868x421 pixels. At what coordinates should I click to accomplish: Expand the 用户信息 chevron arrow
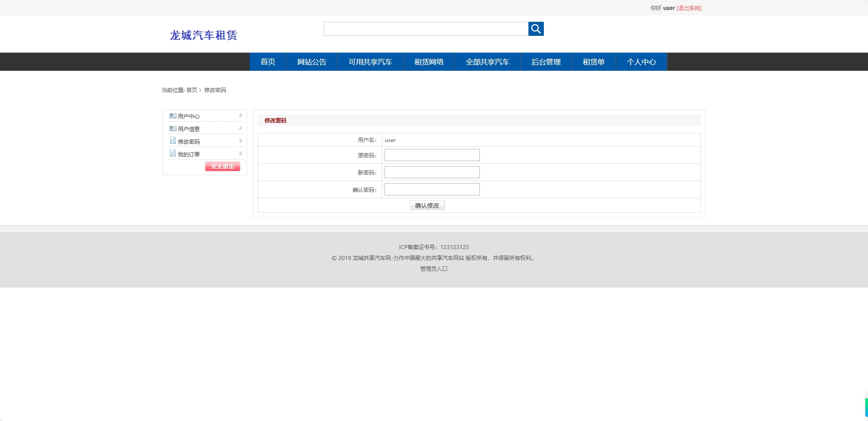(x=240, y=127)
